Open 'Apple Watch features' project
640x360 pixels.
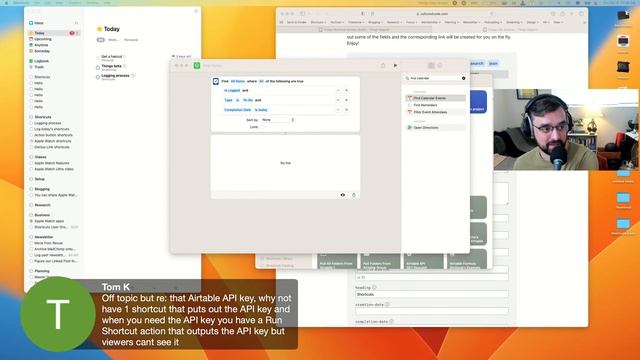coord(53,163)
